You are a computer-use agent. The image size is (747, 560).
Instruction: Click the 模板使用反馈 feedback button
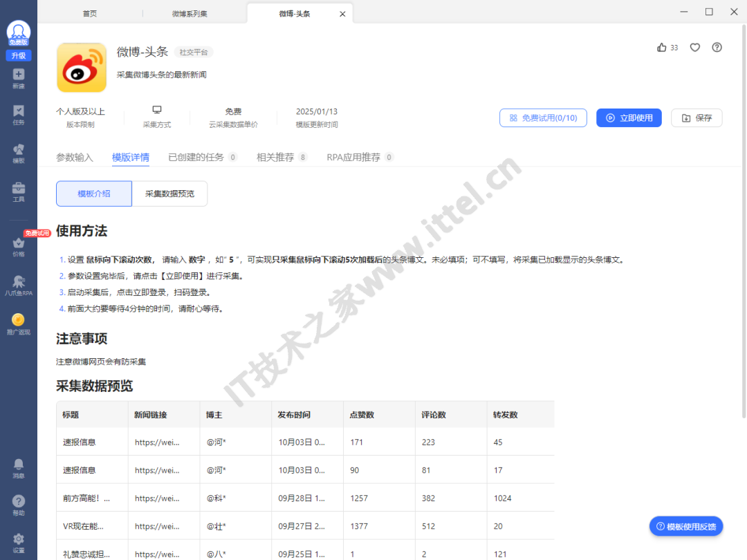click(686, 527)
